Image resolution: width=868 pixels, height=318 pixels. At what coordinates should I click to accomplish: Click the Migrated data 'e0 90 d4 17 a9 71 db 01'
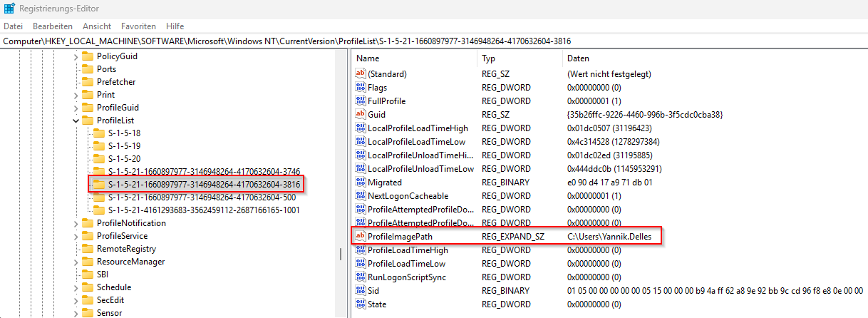[x=610, y=183]
